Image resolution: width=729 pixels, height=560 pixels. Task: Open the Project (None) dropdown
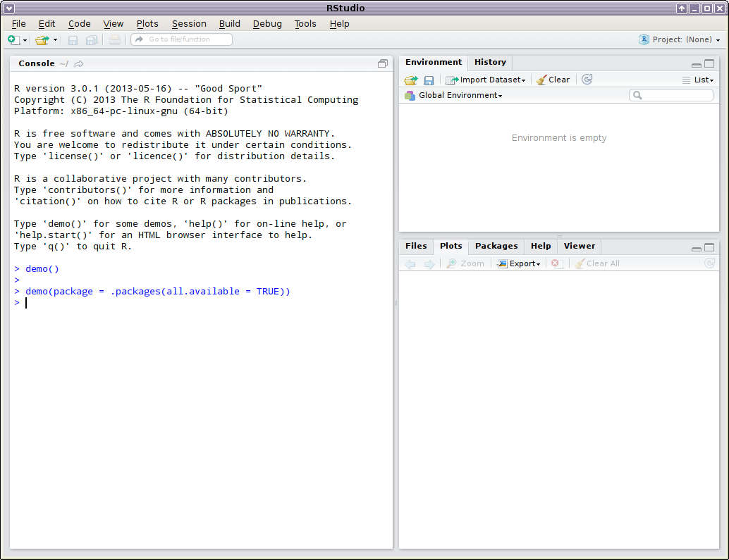(686, 39)
